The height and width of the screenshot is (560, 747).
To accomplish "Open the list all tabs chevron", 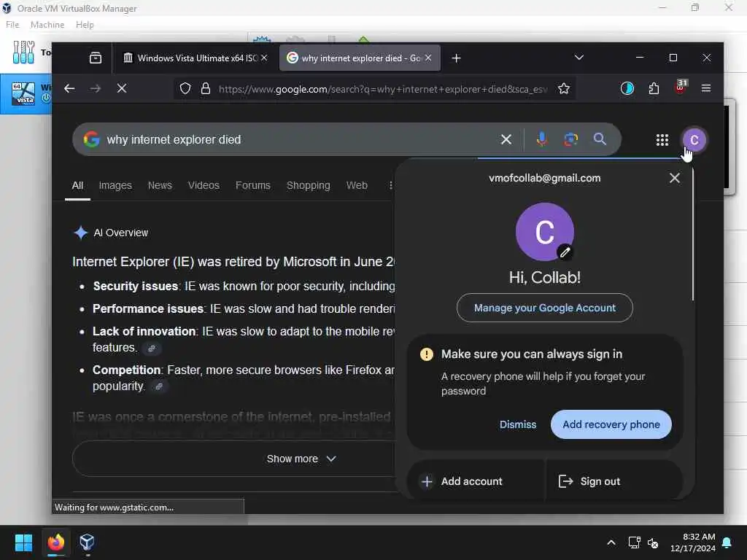I will [578, 58].
